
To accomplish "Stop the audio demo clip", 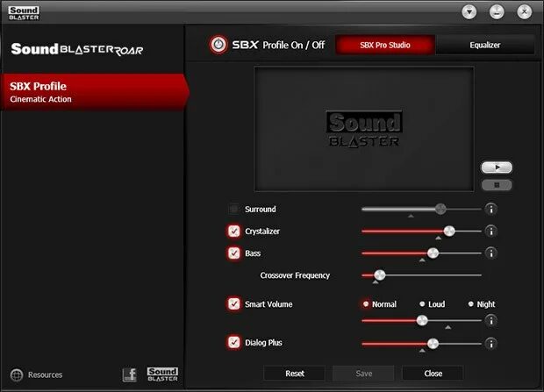I will (497, 185).
